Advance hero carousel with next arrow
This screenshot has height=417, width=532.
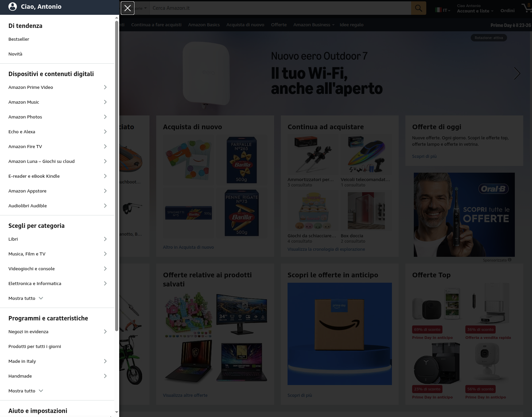[x=517, y=73]
